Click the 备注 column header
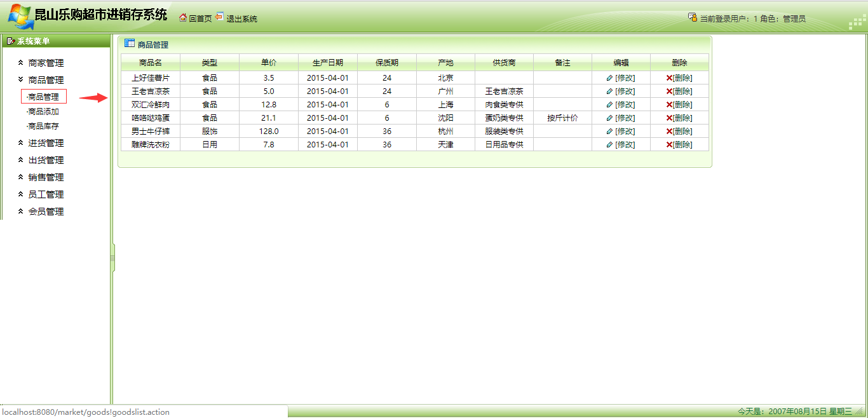 [562, 62]
